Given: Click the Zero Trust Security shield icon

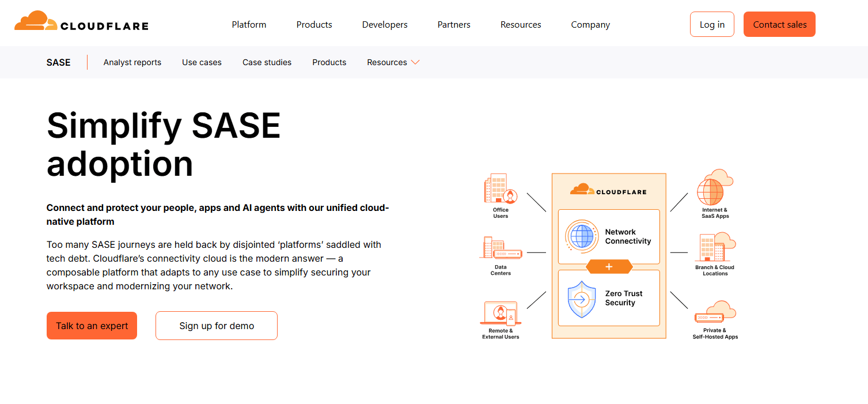Looking at the screenshot, I should (x=581, y=299).
